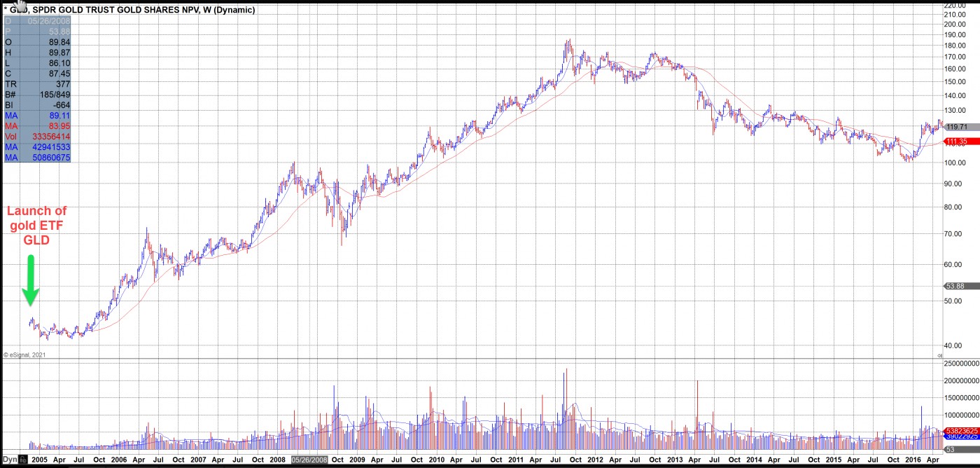This screenshot has width=980, height=468.
Task: Click the high price value 89.87
Action: pos(59,53)
